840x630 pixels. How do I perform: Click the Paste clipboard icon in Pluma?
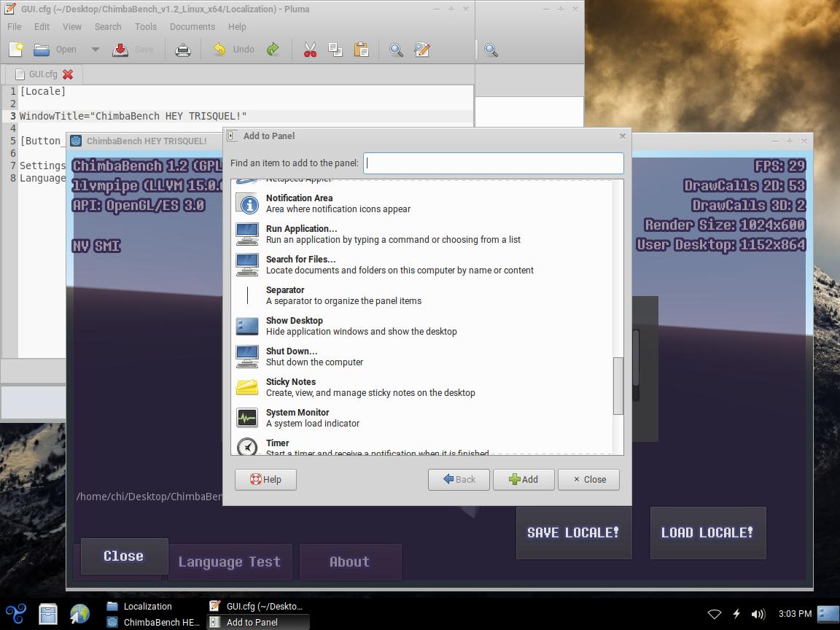(x=361, y=50)
